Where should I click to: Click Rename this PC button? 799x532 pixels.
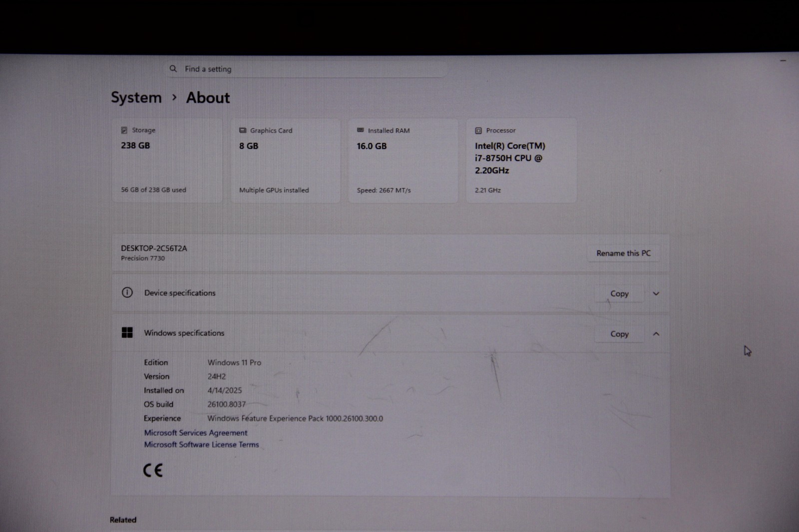(623, 253)
